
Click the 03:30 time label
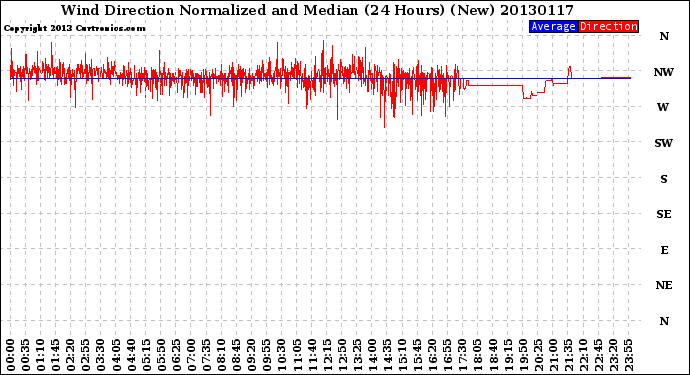(x=101, y=355)
